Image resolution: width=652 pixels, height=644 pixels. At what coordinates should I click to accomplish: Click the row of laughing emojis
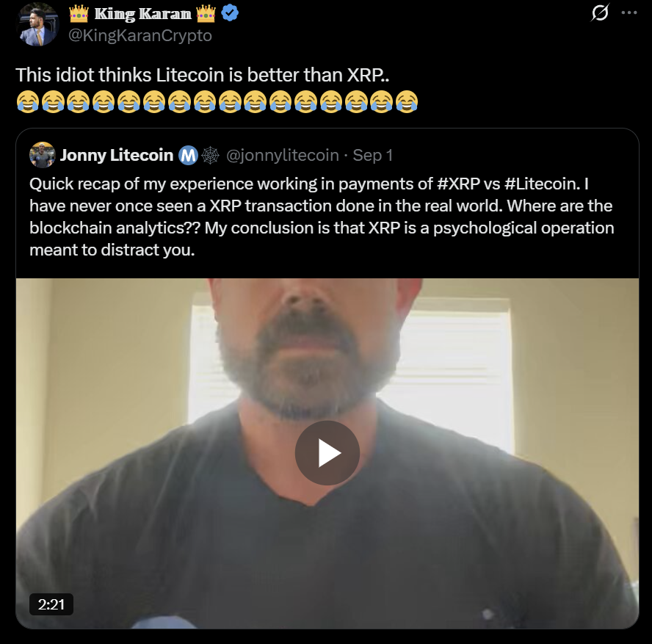(217, 101)
